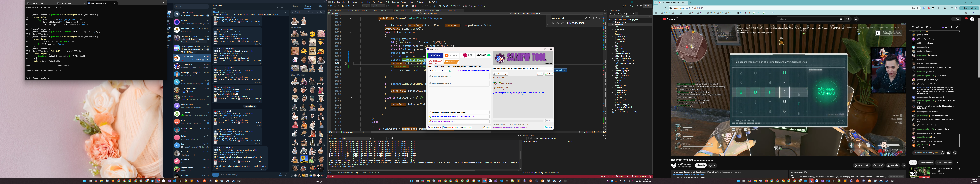Viewport: 980px width, 184px height.
Task: Open the Git menu in Visual Studio
Action: click(x=349, y=2)
